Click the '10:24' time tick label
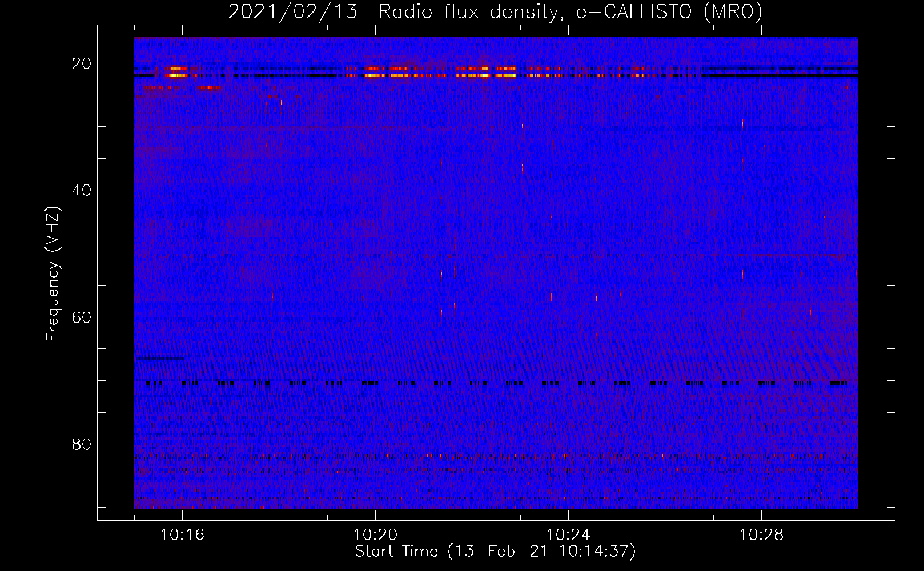924x571 pixels. click(x=568, y=535)
